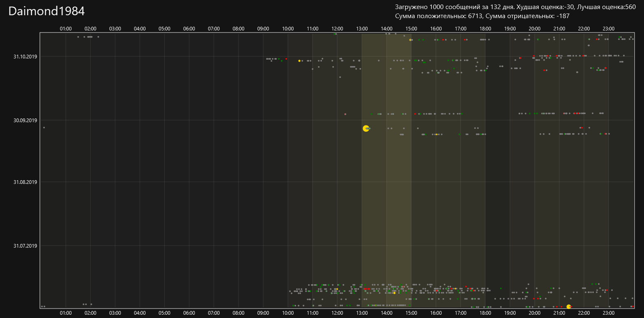Click 10:00 on the top time axis
This screenshot has width=644, height=318.
tap(288, 29)
